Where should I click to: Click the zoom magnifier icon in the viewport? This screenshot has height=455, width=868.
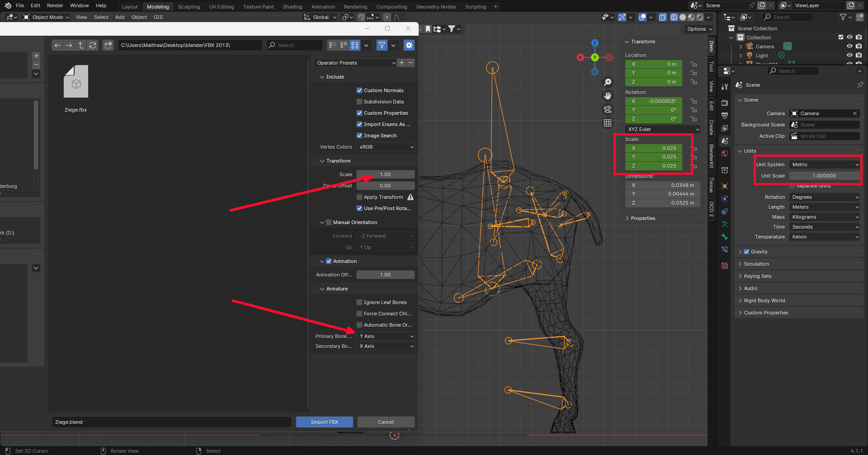608,82
